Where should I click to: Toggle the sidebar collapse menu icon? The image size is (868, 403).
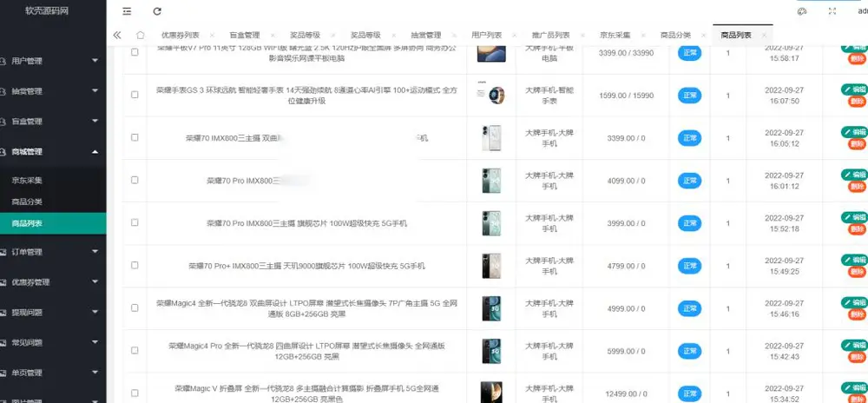(x=127, y=11)
